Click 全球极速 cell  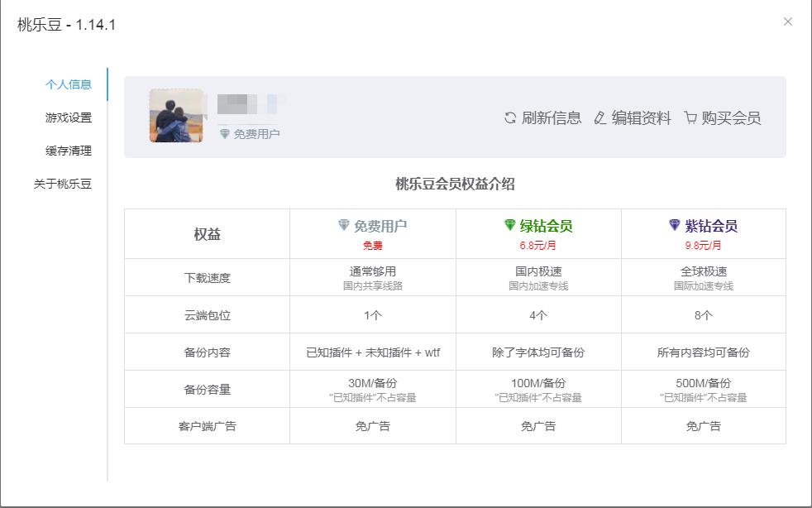coord(703,271)
